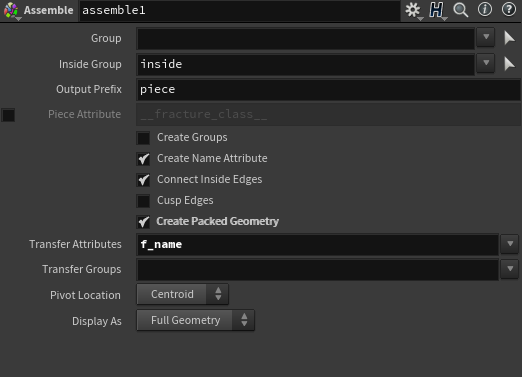Expand the Group field dropdown arrow

point(486,37)
